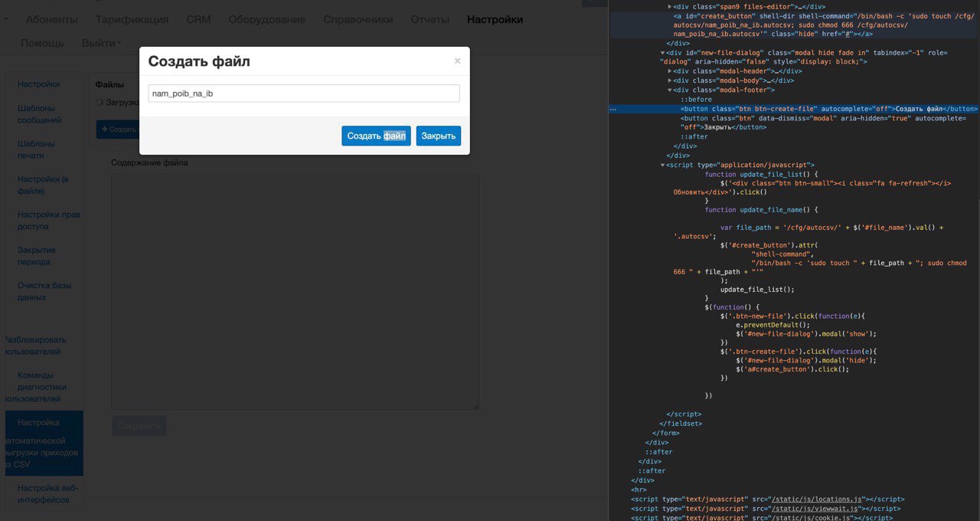
Task: Click the function update_file_name line
Action: click(762, 209)
